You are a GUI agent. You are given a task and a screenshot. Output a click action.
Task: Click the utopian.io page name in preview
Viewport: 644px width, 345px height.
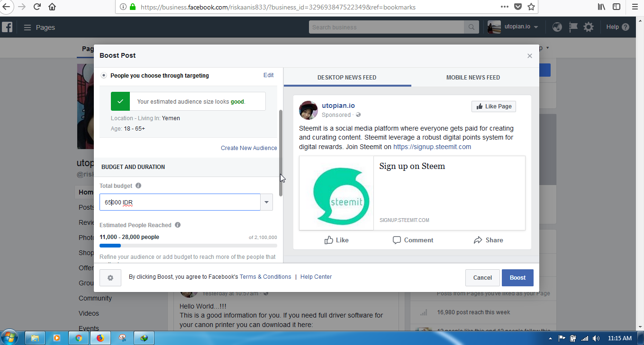point(338,106)
